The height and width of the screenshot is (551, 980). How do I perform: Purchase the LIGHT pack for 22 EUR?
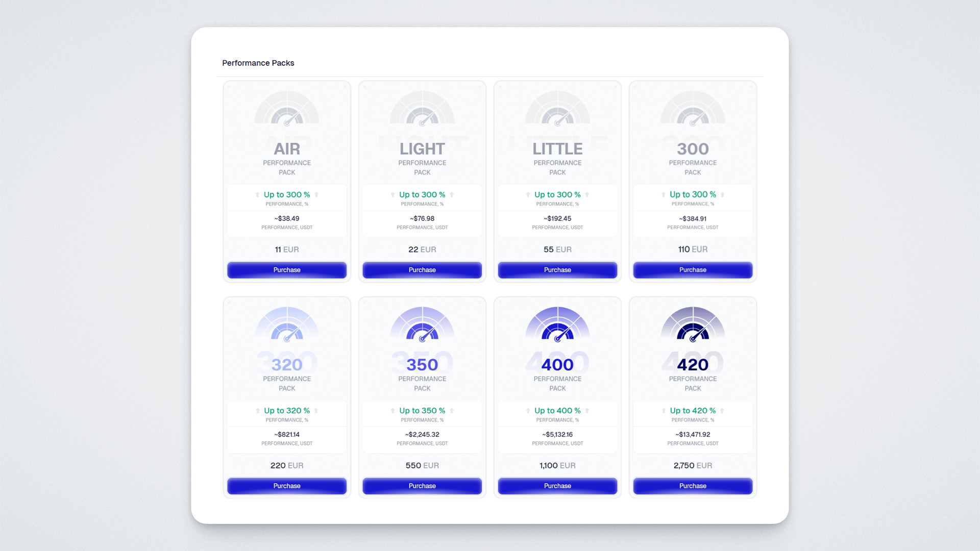click(x=422, y=270)
